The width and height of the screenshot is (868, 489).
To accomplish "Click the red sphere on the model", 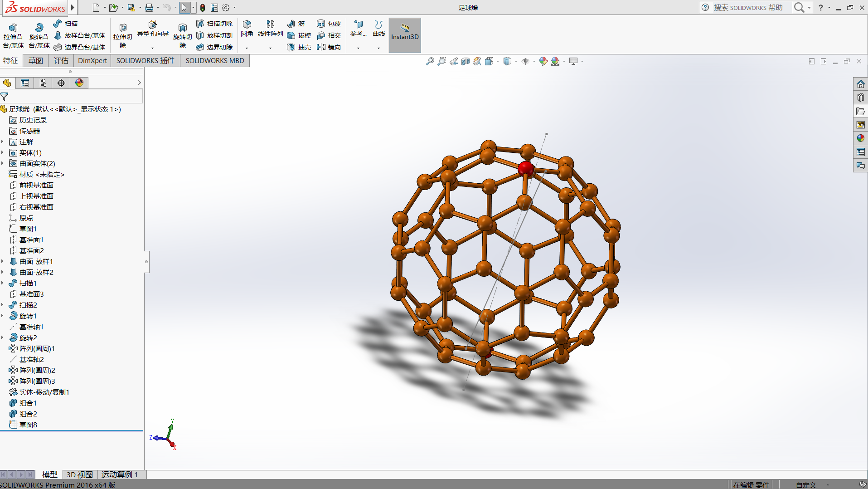I will click(525, 168).
